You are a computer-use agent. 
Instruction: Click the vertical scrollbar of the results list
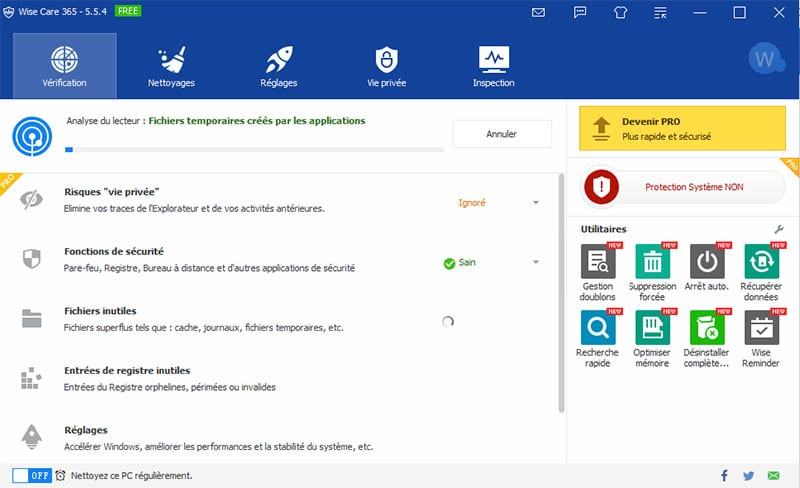(x=561, y=292)
